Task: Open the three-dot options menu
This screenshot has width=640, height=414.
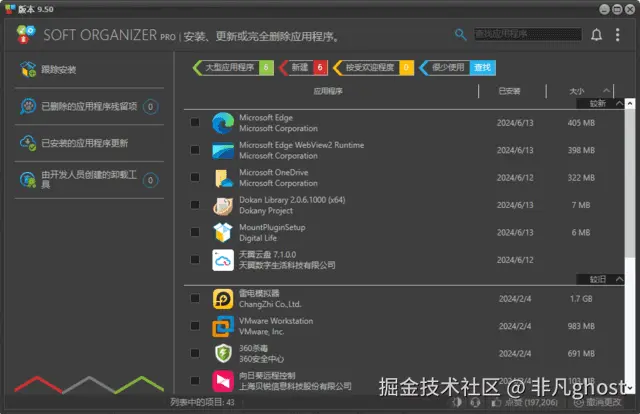Action: coord(618,35)
